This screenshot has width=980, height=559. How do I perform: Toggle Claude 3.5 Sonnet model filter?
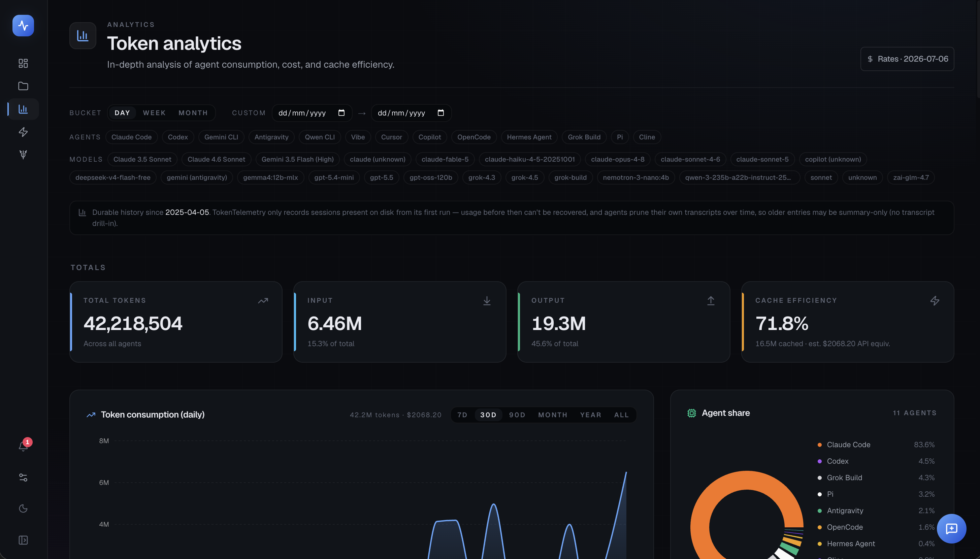pyautogui.click(x=142, y=159)
